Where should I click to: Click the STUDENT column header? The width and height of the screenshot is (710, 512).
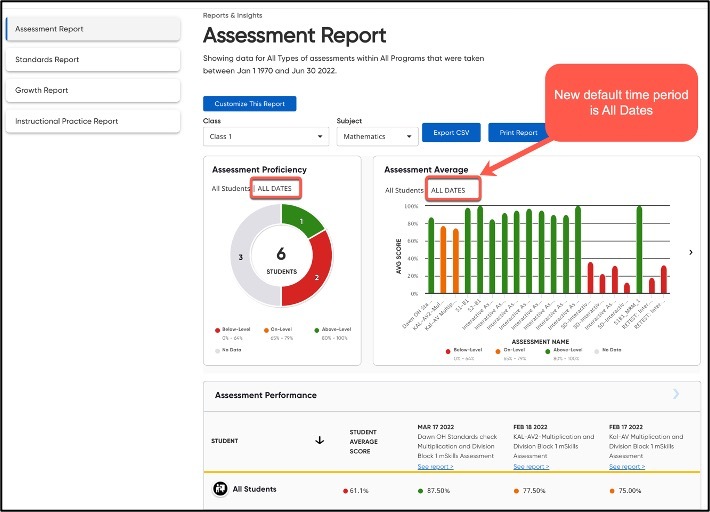click(225, 440)
